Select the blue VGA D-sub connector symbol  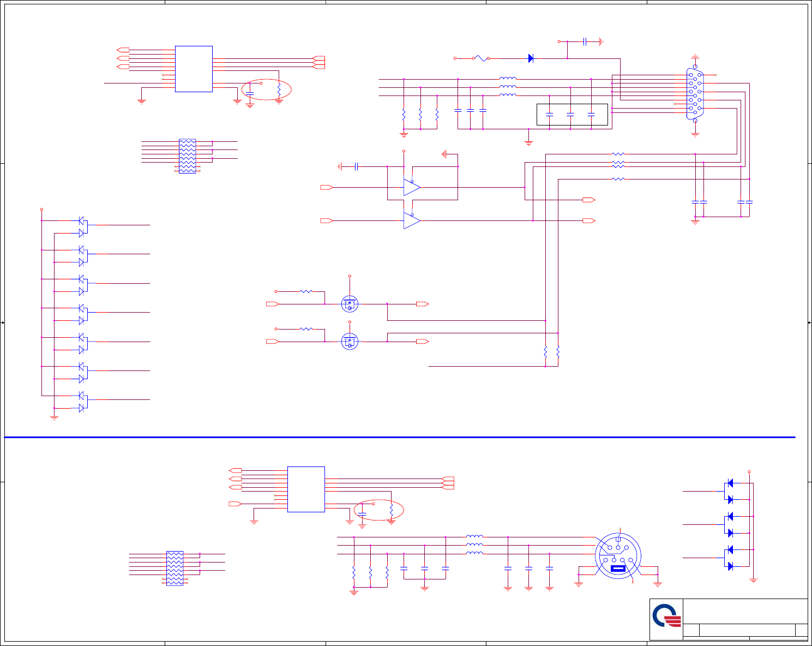click(x=695, y=94)
